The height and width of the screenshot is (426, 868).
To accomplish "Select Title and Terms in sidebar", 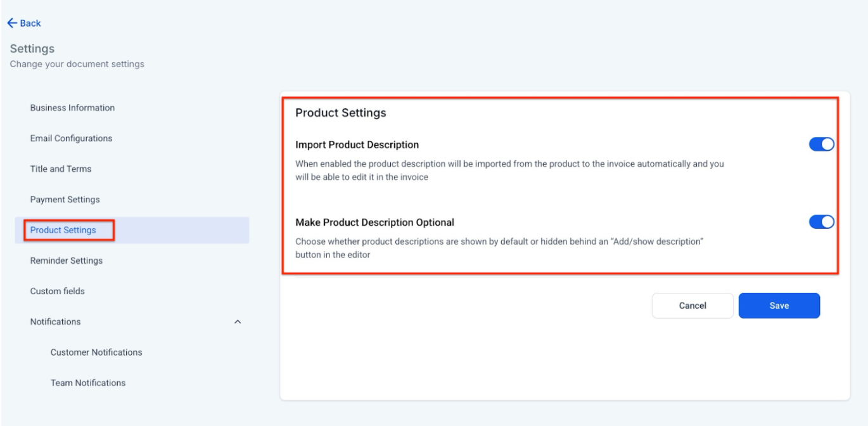I will click(x=61, y=169).
